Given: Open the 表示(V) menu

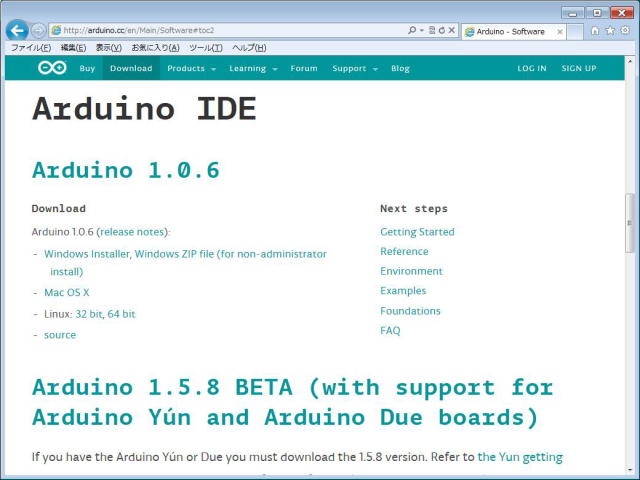Looking at the screenshot, I should [x=109, y=48].
